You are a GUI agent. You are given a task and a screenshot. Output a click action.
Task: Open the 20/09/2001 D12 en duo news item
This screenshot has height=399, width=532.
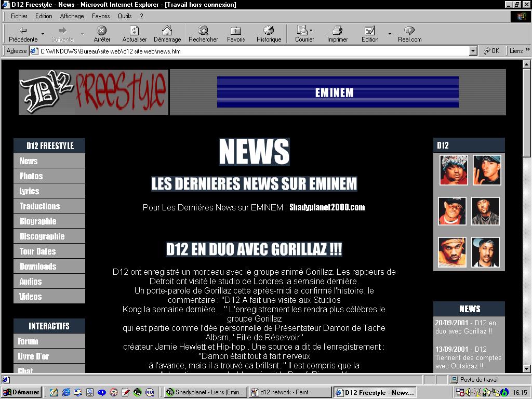point(465,327)
